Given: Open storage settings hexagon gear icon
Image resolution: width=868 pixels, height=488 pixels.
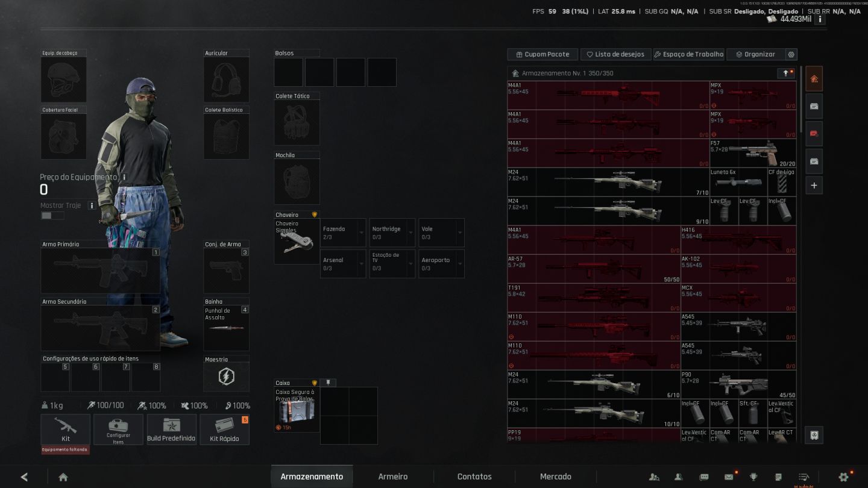Looking at the screenshot, I should pyautogui.click(x=791, y=54).
